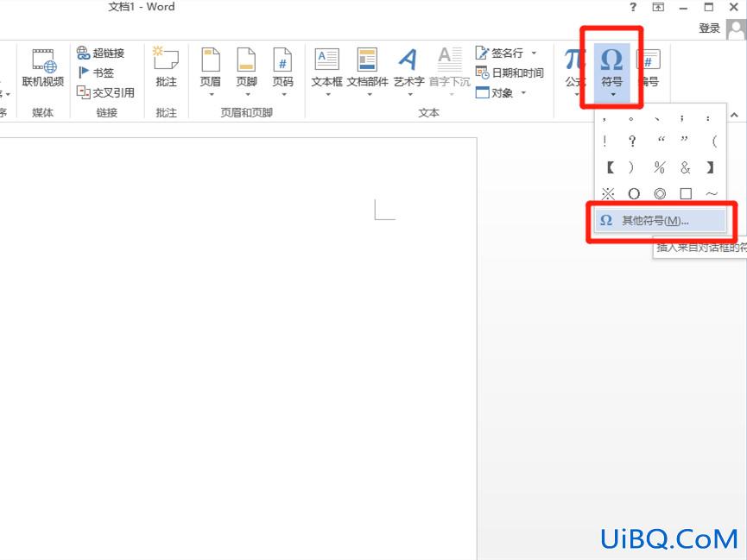
Task: Sign in via 登录 link
Action: click(709, 28)
